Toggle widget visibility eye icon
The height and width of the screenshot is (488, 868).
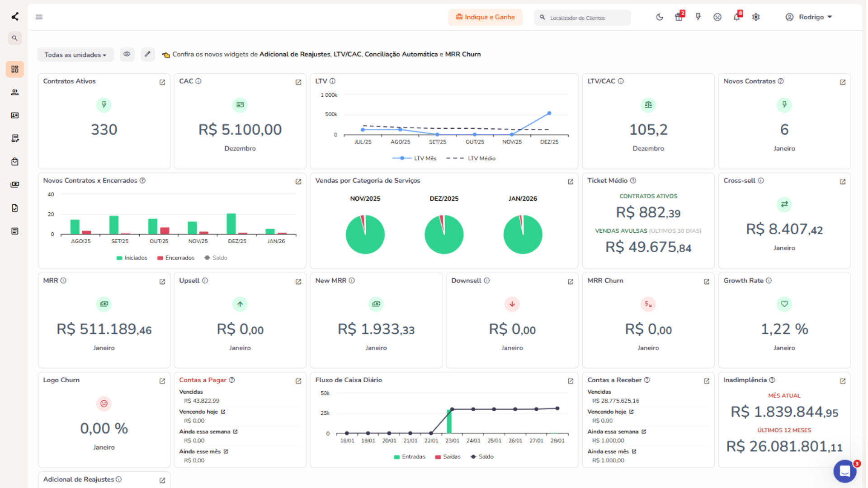(127, 54)
